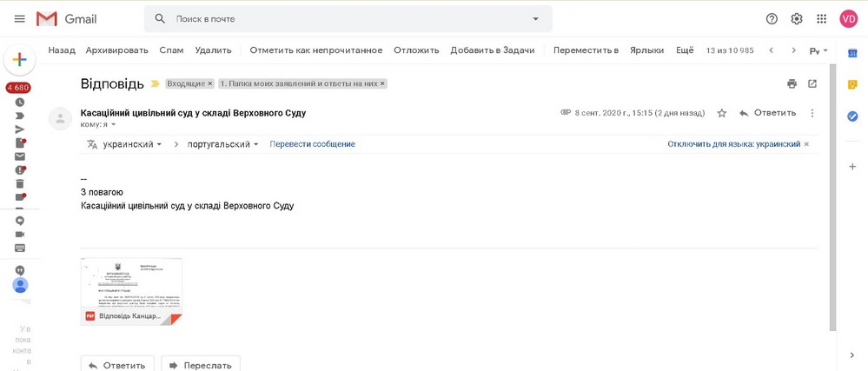Dismiss the translation bar with the X
The width and height of the screenshot is (868, 371).
click(x=806, y=144)
